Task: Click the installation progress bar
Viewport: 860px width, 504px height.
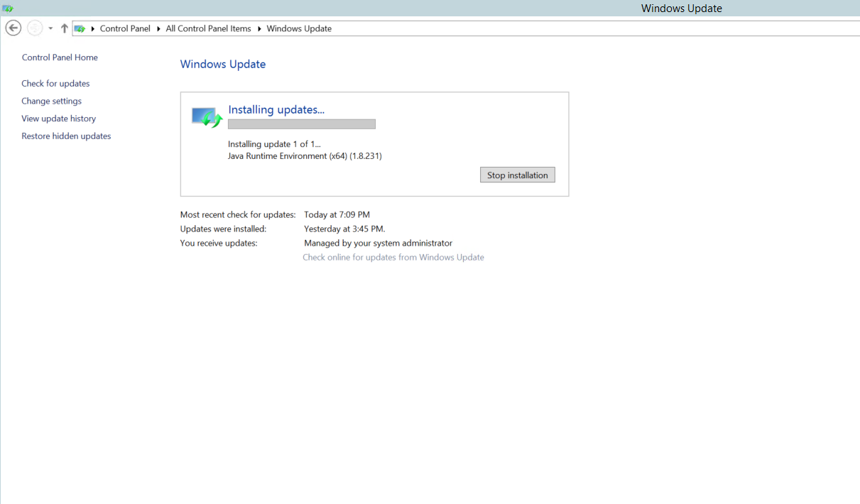Action: (x=302, y=124)
